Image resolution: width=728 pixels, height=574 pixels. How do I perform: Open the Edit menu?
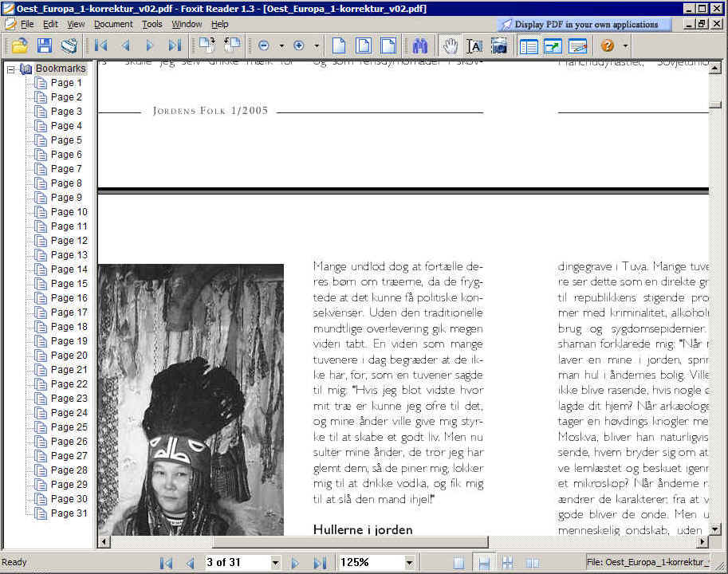point(50,24)
